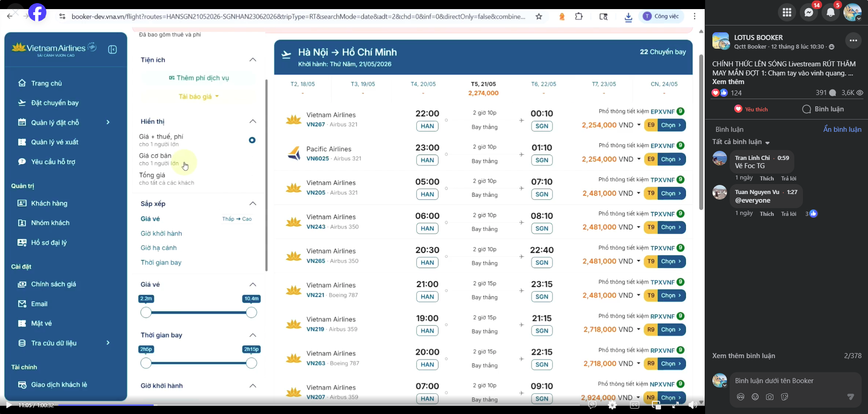
Task: Expand the 'Quản lý đặt chỗ' submenu arrow
Action: (108, 122)
